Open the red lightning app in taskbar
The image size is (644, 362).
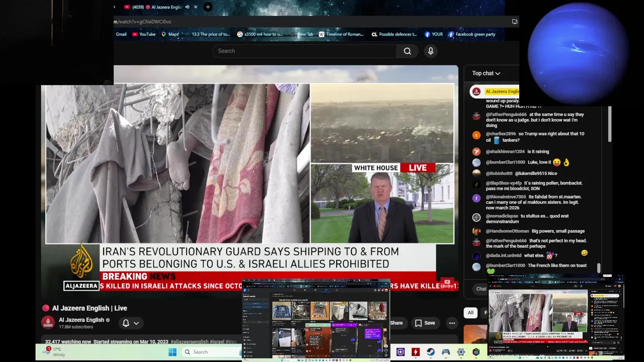(416, 352)
